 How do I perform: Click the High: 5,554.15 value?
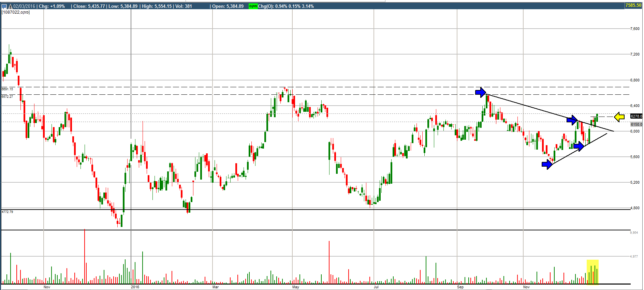coord(157,6)
